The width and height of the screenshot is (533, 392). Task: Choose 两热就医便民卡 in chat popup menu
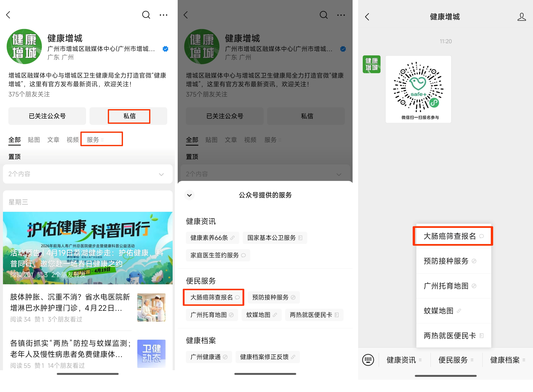[x=454, y=336]
